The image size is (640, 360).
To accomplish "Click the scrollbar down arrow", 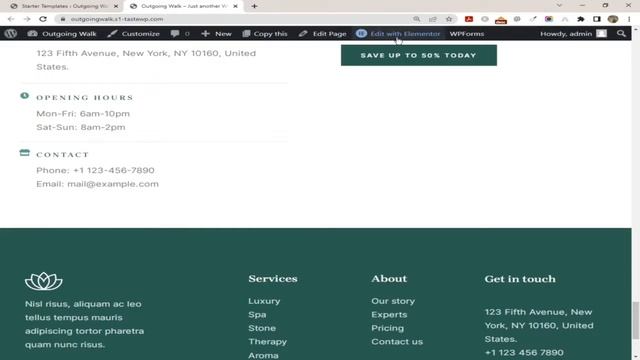I will pyautogui.click(x=636, y=357).
